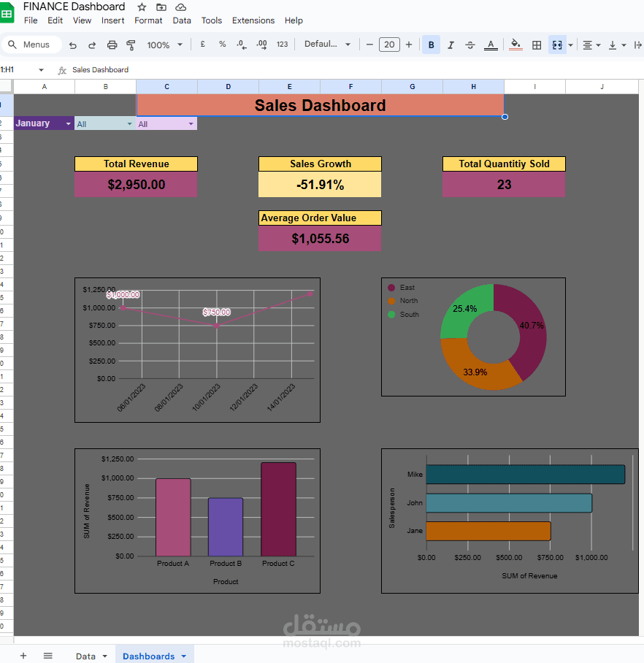Expand the first All filter dropdown
Screen dimensions: 644x663
[130, 123]
